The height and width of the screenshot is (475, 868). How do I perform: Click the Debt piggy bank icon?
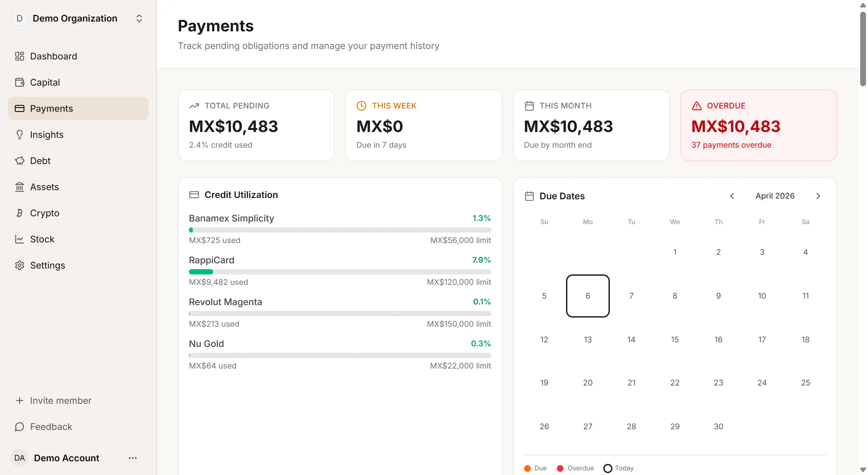coord(20,161)
